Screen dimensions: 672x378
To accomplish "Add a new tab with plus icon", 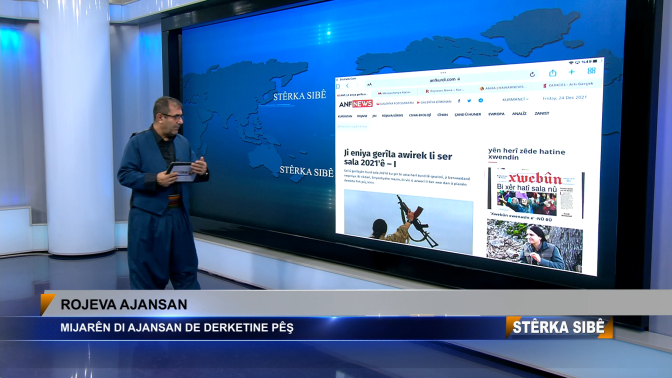I will point(571,72).
